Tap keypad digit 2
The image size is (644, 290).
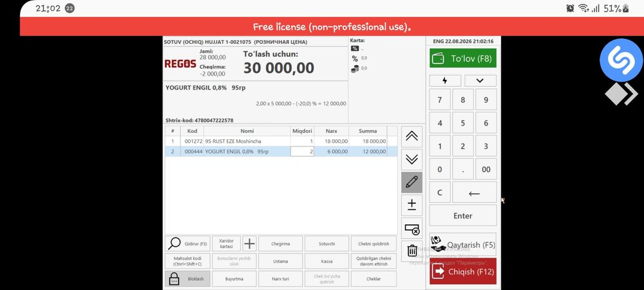click(x=463, y=146)
